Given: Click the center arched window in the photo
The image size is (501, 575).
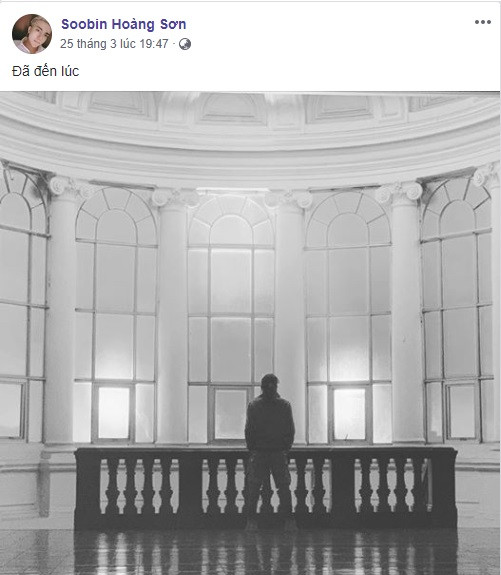Looking at the screenshot, I should 231,319.
